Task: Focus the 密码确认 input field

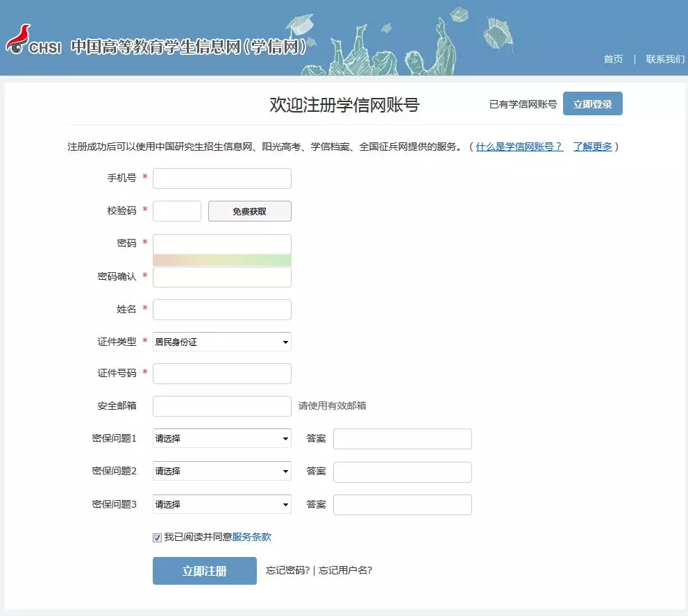Action: (222, 277)
